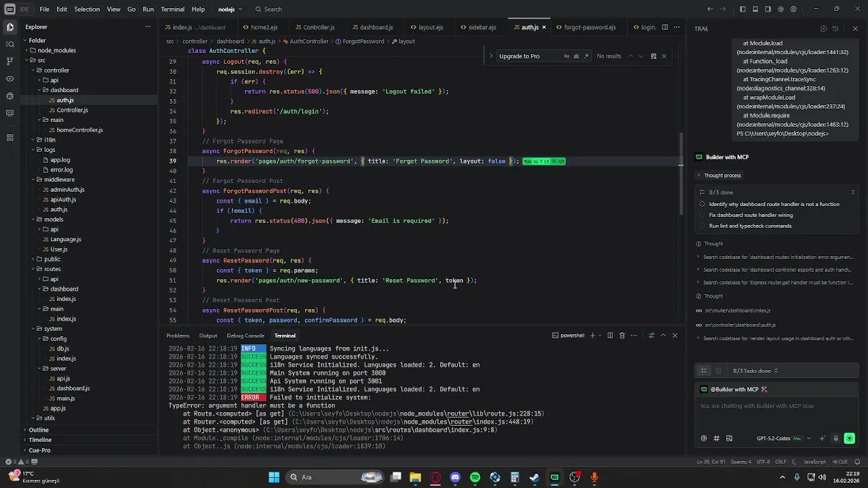Open editor tab bar more actions
Screen dimensions: 868x488
[x=677, y=27]
